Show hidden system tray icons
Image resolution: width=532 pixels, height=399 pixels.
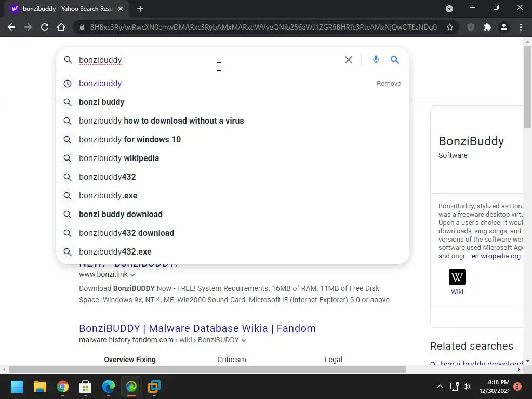pyautogui.click(x=440, y=387)
